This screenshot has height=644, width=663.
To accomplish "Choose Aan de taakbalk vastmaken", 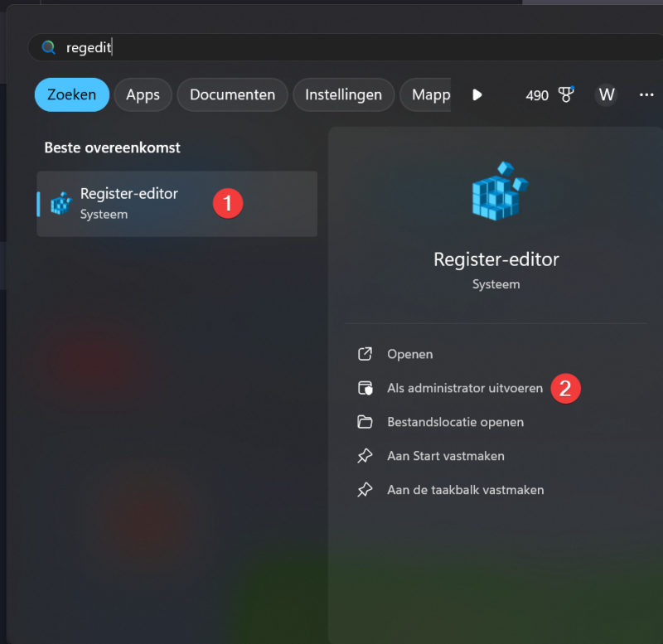I will click(x=465, y=490).
